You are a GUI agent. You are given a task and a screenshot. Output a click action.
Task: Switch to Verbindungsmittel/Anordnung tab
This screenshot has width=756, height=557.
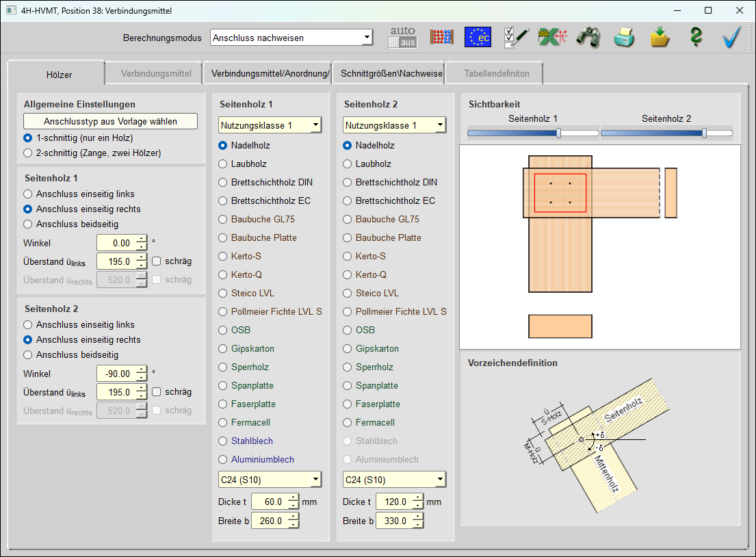(270, 73)
